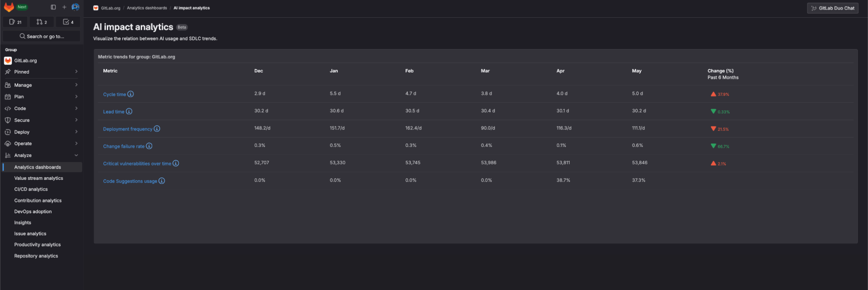Open Insights page

click(23, 222)
